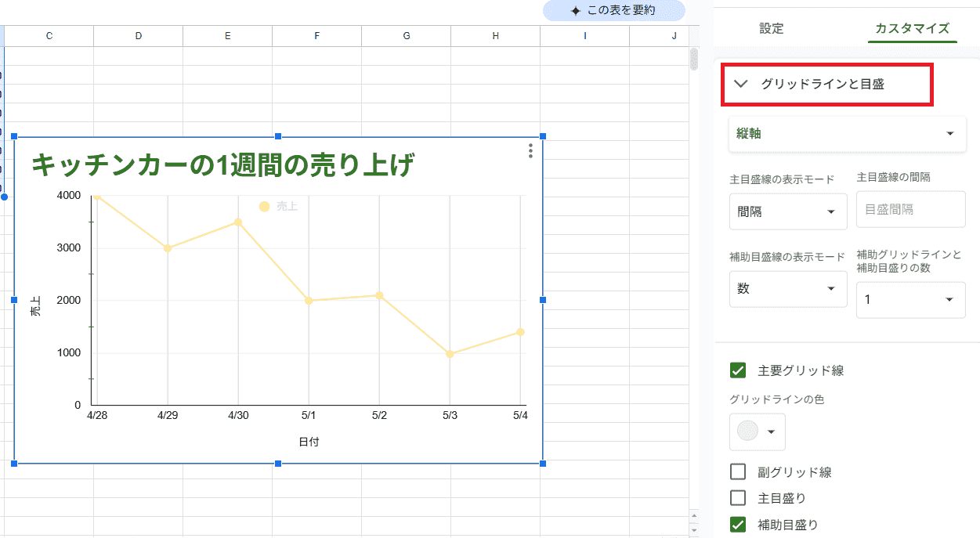Open the グリッドラインの色 color picker
The image size is (980, 538).
[757, 431]
